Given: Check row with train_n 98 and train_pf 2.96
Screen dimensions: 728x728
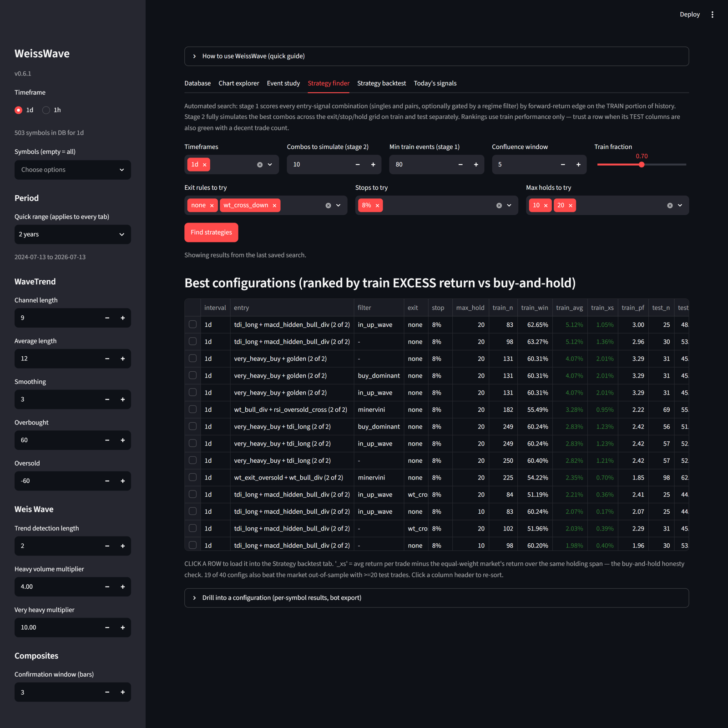Looking at the screenshot, I should click(193, 341).
